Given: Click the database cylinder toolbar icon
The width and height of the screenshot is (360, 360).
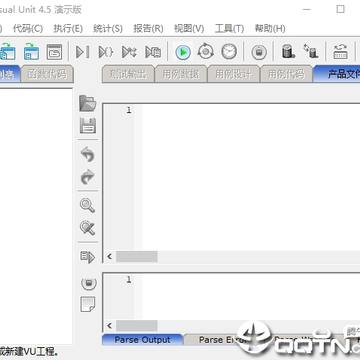Looking at the screenshot, I should tap(288, 51).
